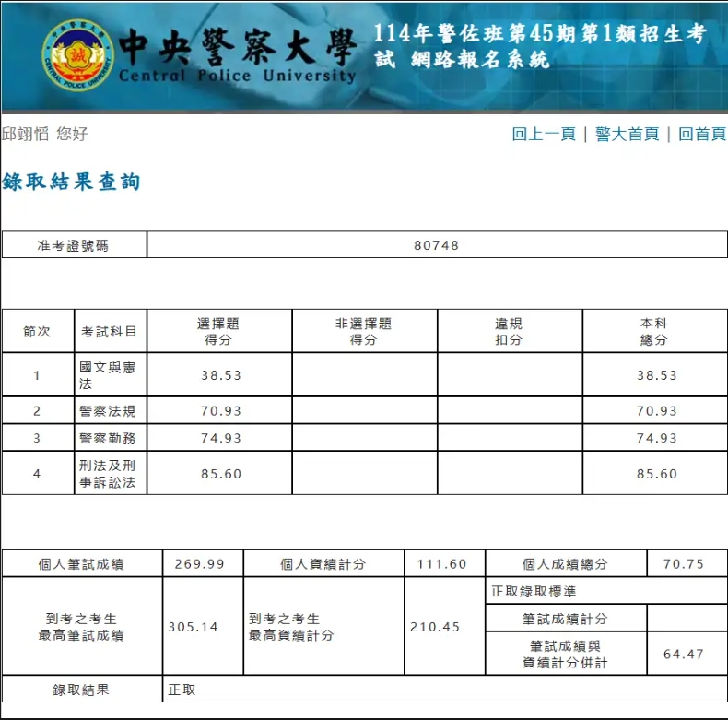
Task: Select 74.93 in 本科總分 column
Action: (657, 438)
